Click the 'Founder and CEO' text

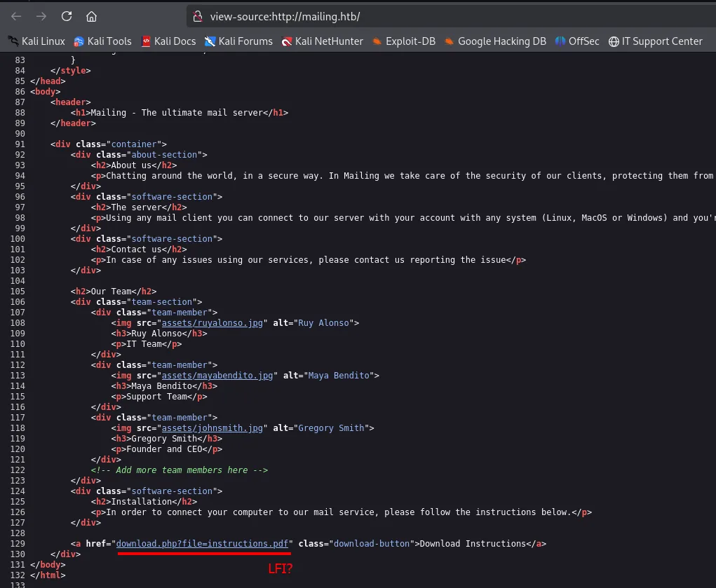[164, 449]
